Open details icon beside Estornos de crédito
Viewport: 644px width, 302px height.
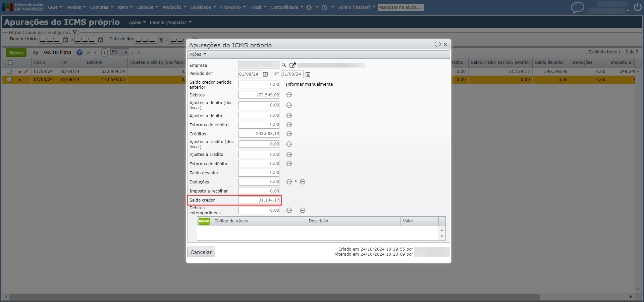(289, 125)
